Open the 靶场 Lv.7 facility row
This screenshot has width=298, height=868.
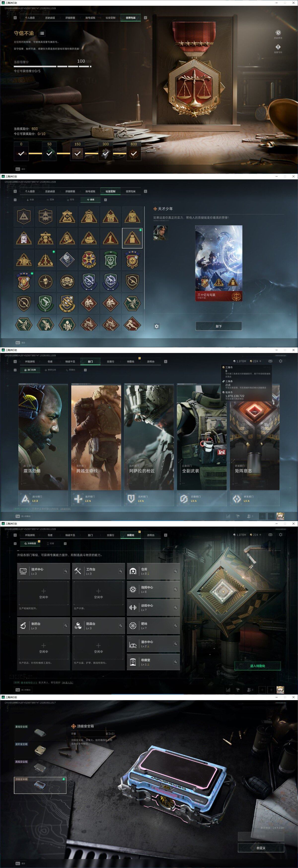(x=153, y=626)
